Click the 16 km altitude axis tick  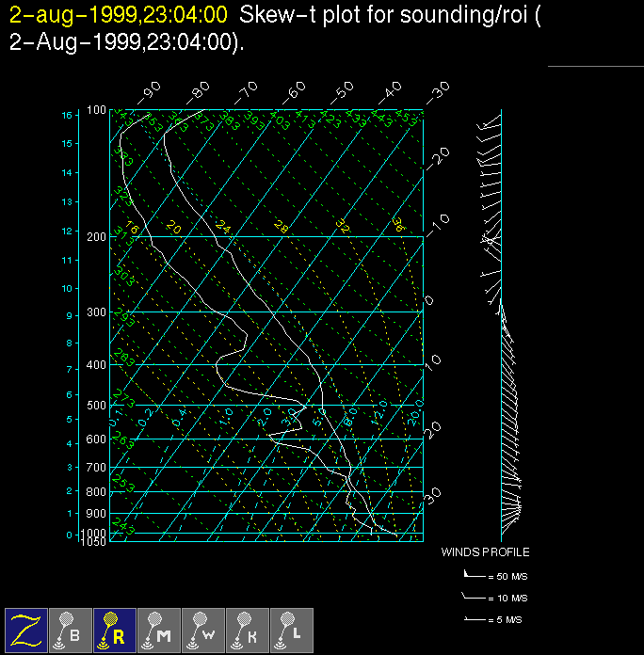click(x=67, y=115)
